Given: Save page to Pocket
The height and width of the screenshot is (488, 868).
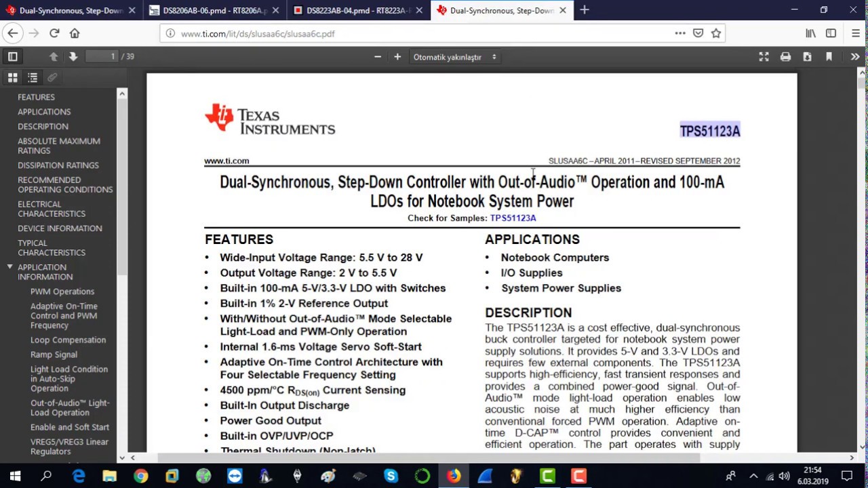Looking at the screenshot, I should (x=698, y=33).
